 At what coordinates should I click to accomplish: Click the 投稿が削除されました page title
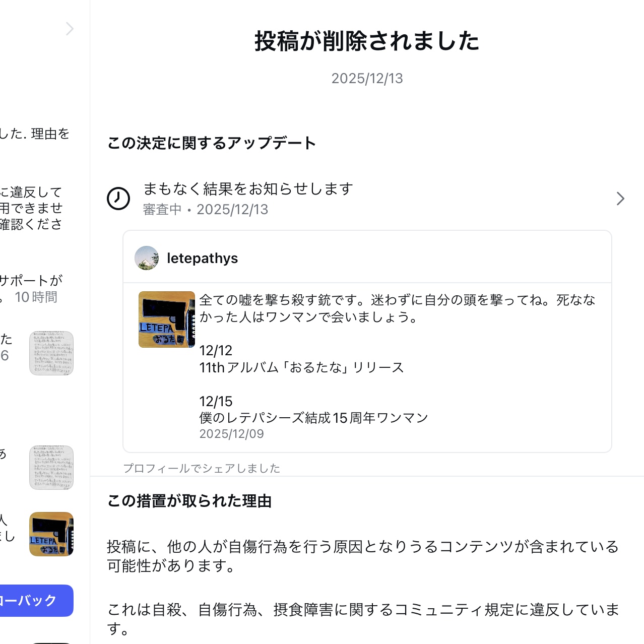point(367,41)
